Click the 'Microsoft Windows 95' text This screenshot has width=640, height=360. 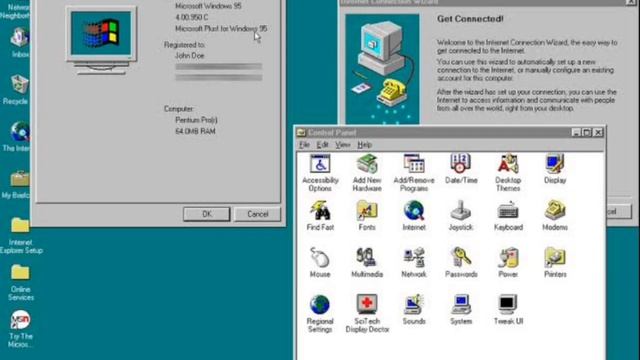click(x=208, y=6)
